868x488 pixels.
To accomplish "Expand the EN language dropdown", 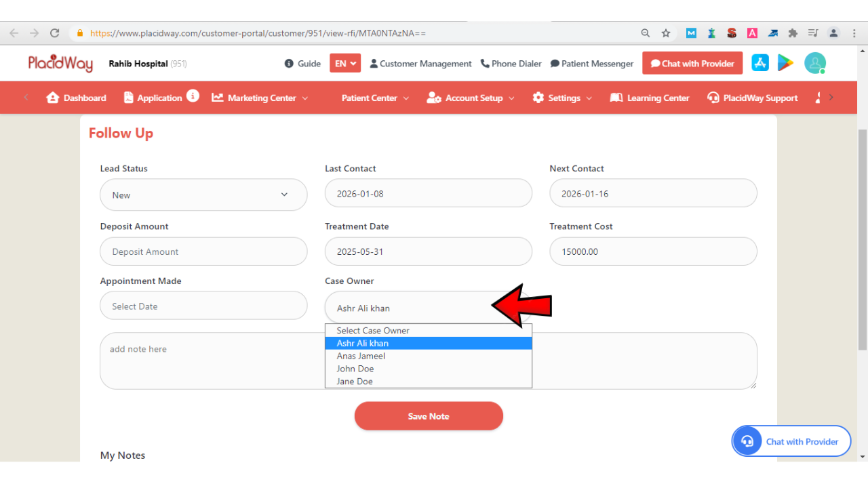I will coord(345,64).
